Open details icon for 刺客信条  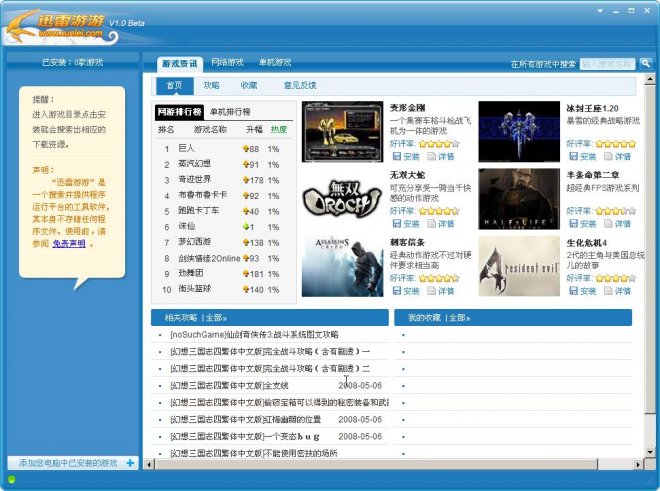click(x=431, y=291)
